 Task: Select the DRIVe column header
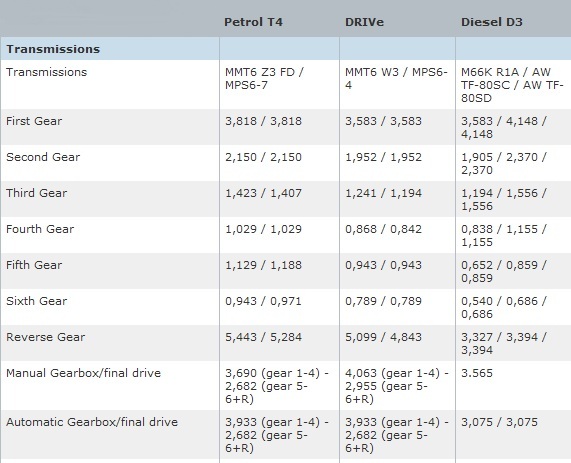(x=364, y=22)
